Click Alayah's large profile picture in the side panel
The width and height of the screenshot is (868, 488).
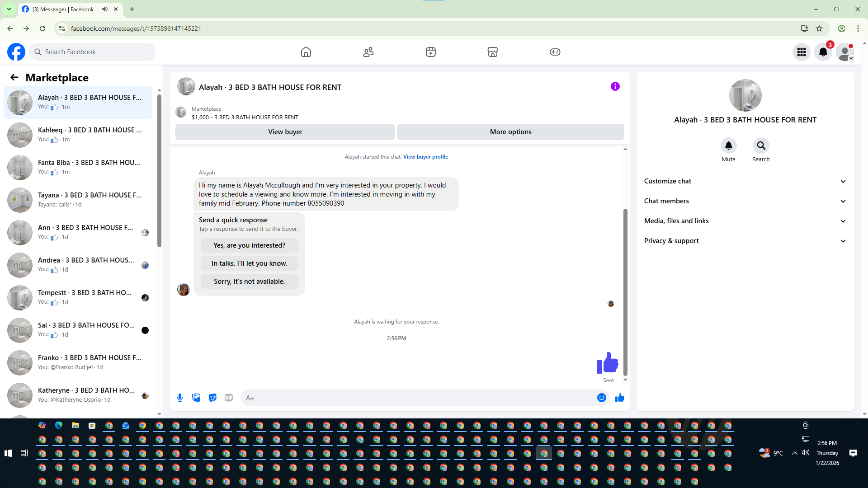point(745,95)
